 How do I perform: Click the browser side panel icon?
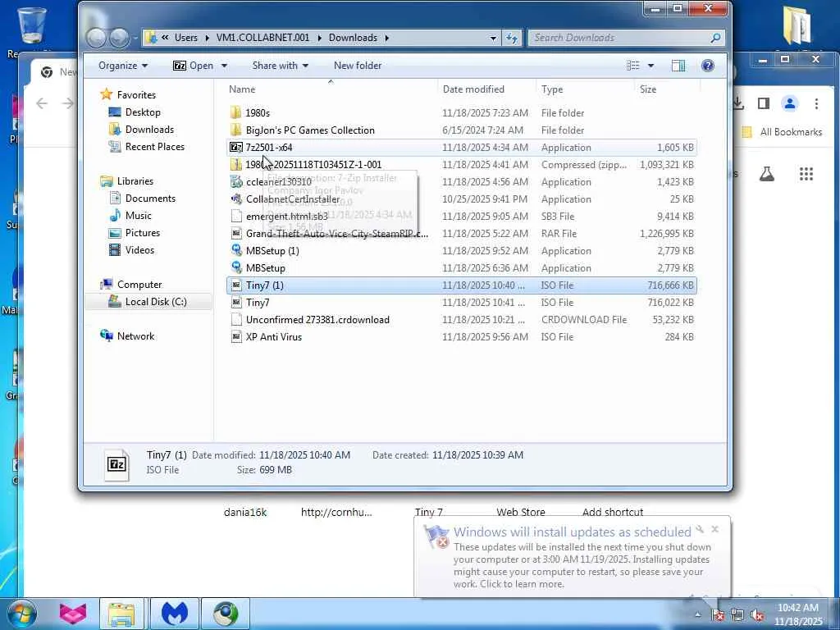pos(764,103)
